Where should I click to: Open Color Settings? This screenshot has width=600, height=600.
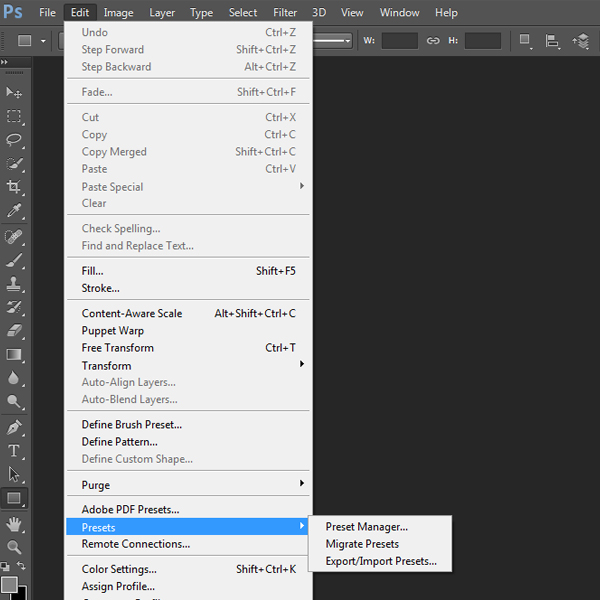tap(188, 569)
